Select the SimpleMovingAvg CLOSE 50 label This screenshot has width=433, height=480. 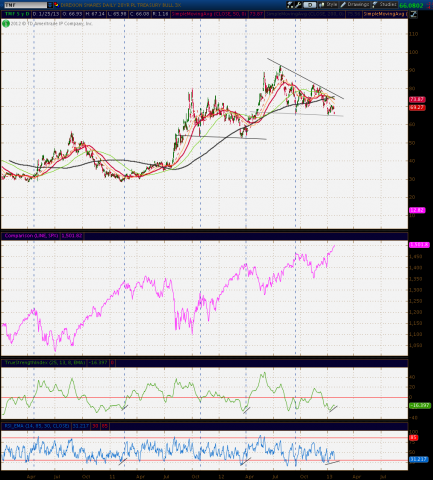pos(209,14)
